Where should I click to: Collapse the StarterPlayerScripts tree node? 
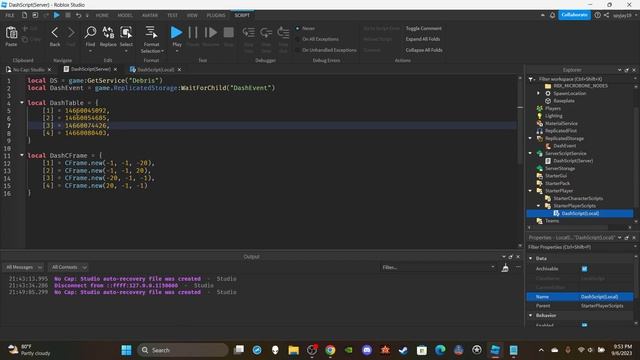click(538, 206)
